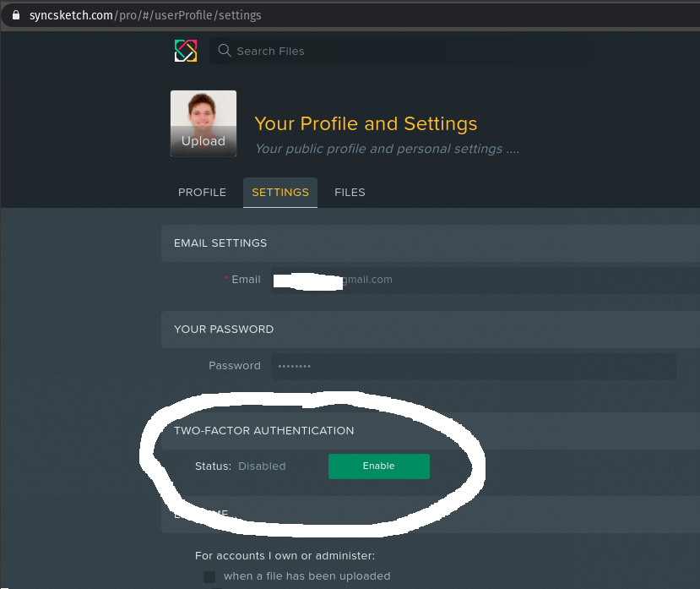The image size is (700, 589).
Task: Check 'when a file has been uploaded'
Action: (x=209, y=576)
